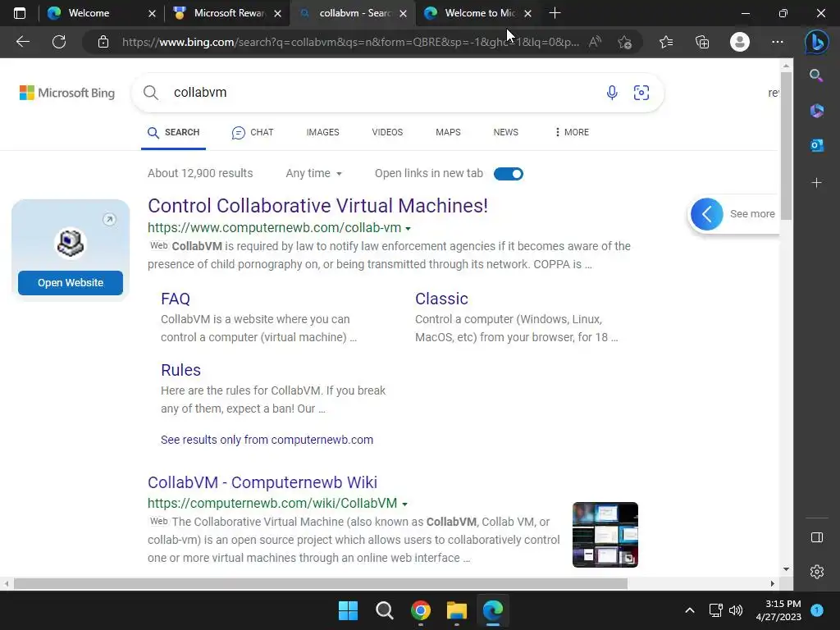Launch Google Chrome from taskbar
Image resolution: width=840 pixels, height=630 pixels.
pyautogui.click(x=421, y=610)
